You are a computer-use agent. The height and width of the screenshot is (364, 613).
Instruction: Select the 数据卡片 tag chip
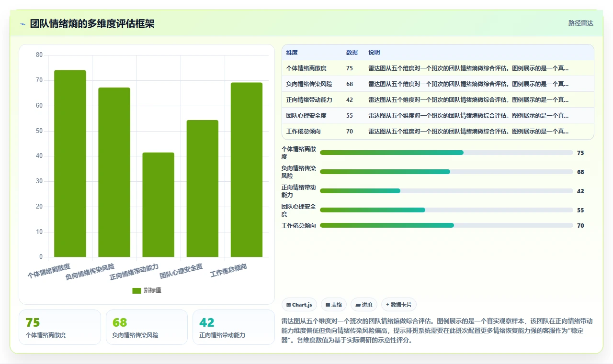pos(399,305)
